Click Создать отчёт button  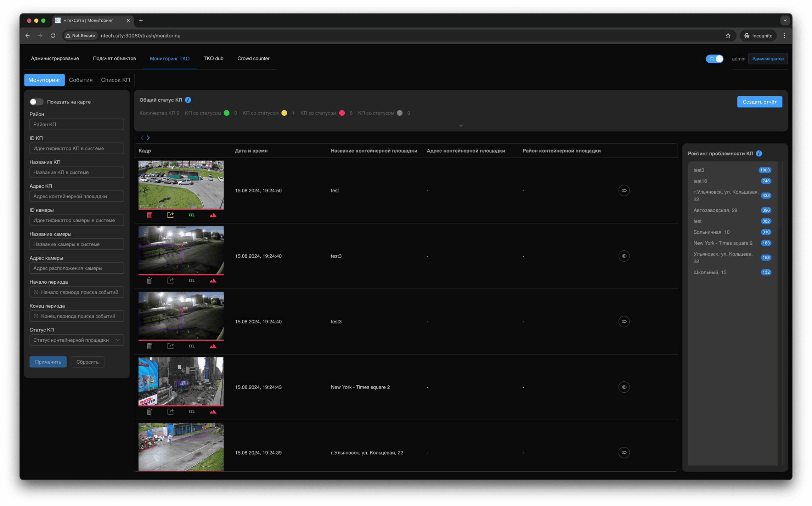(x=759, y=102)
